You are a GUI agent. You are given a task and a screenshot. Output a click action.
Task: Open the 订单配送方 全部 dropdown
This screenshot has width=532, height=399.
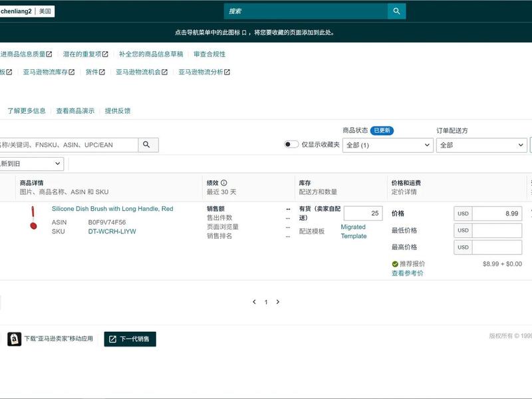coord(481,145)
